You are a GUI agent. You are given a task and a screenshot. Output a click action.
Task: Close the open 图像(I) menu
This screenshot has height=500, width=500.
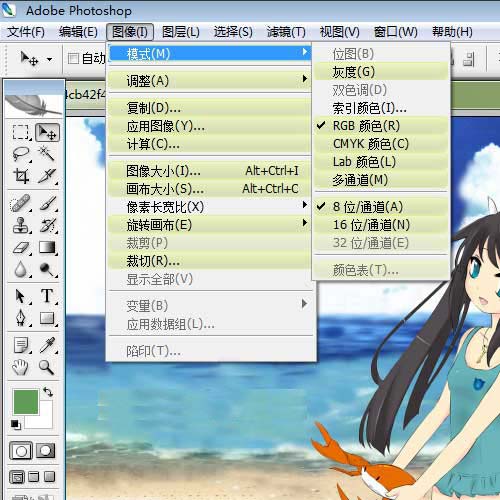(130, 32)
